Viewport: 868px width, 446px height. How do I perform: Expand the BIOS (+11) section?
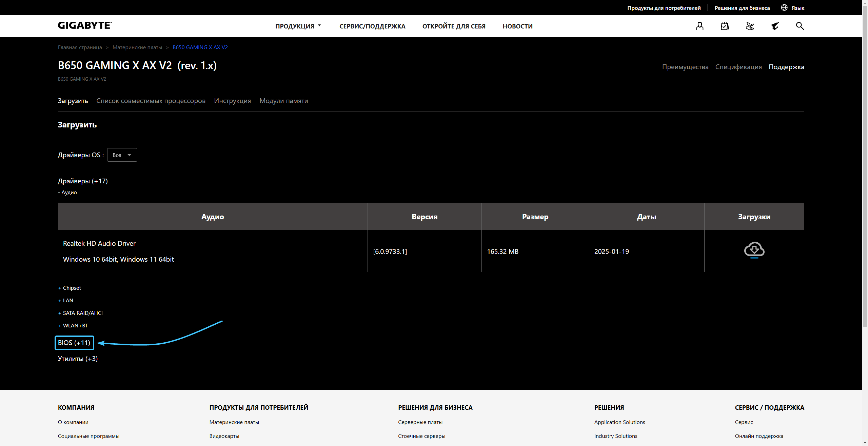[x=74, y=343]
